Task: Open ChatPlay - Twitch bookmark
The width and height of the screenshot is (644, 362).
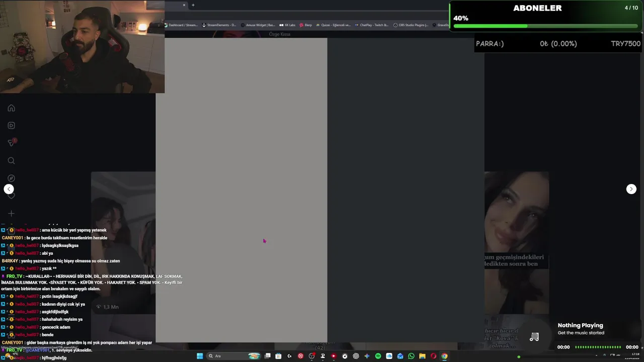Action: [x=371, y=25]
